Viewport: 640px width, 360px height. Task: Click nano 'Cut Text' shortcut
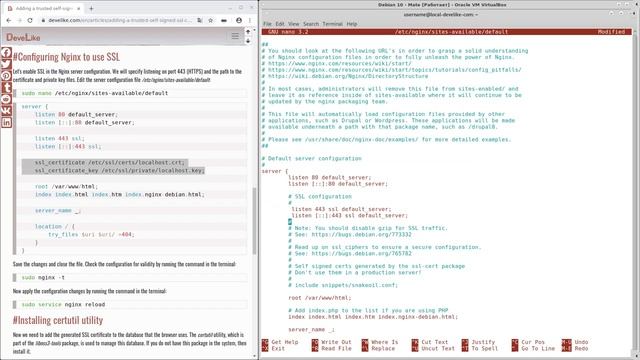point(430,342)
